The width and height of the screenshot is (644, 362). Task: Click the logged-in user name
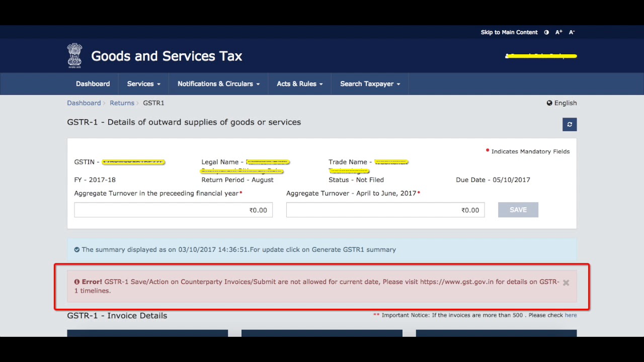pos(541,56)
